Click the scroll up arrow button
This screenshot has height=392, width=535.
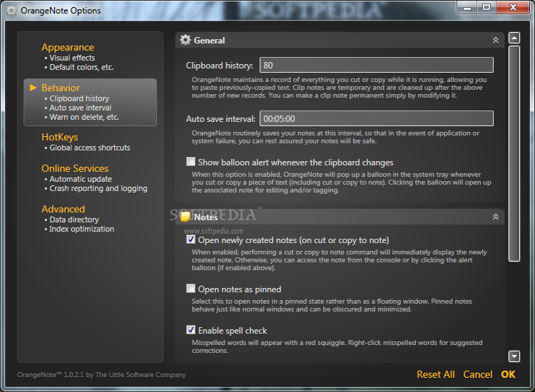[514, 38]
